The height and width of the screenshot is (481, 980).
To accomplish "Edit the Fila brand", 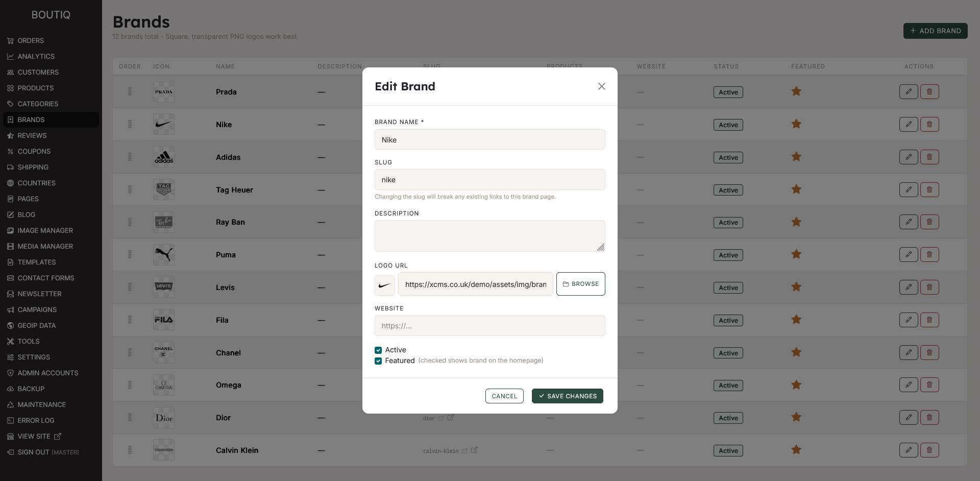I will coord(909,320).
